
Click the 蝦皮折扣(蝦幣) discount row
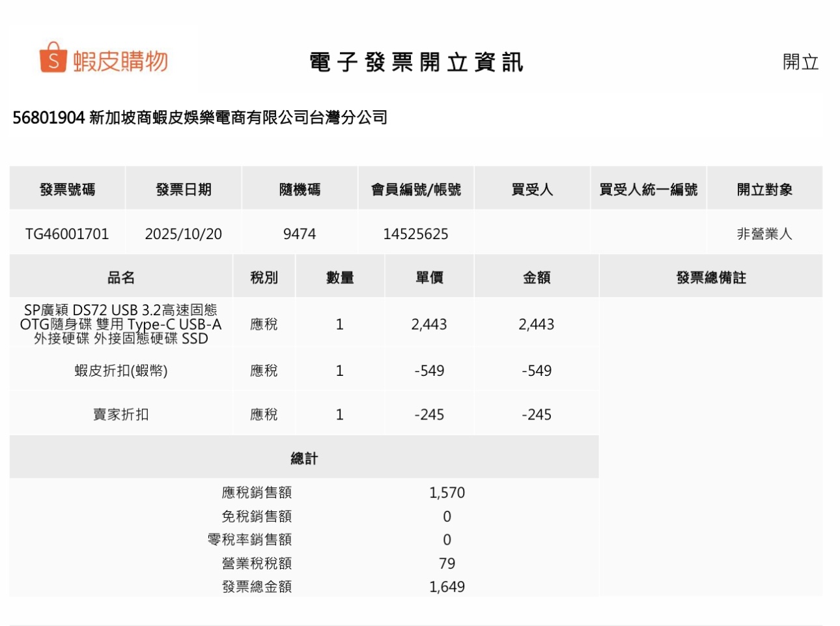[x=120, y=371]
